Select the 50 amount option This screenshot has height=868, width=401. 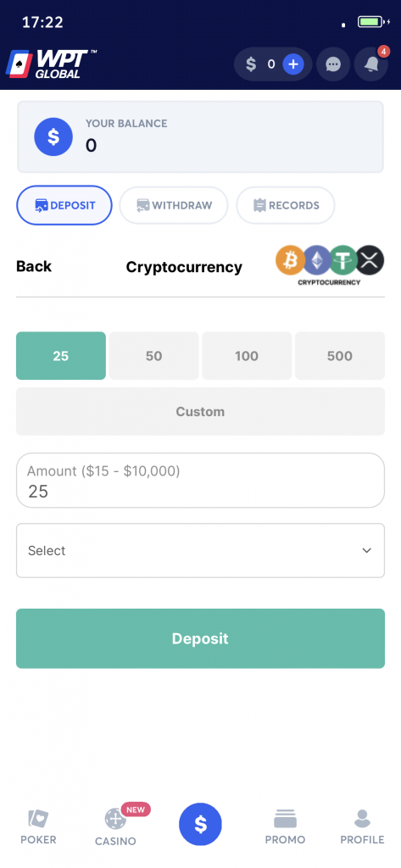tap(154, 356)
